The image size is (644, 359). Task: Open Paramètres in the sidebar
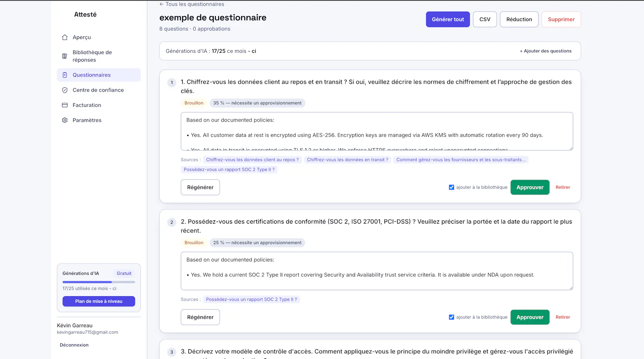coord(99,120)
